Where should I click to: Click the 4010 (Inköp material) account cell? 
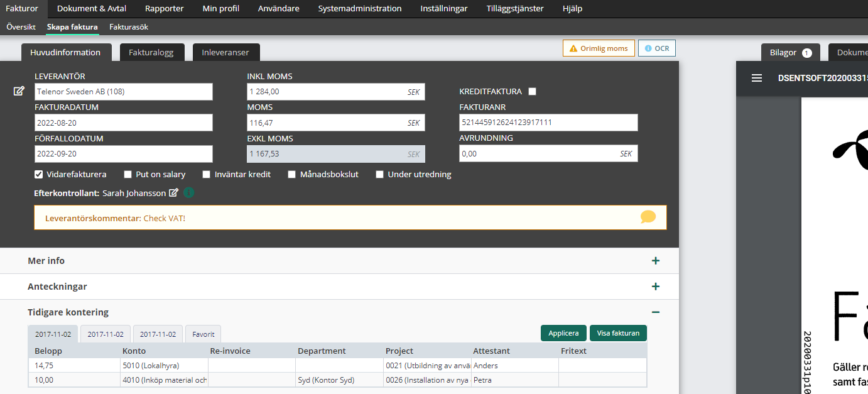[x=165, y=380]
